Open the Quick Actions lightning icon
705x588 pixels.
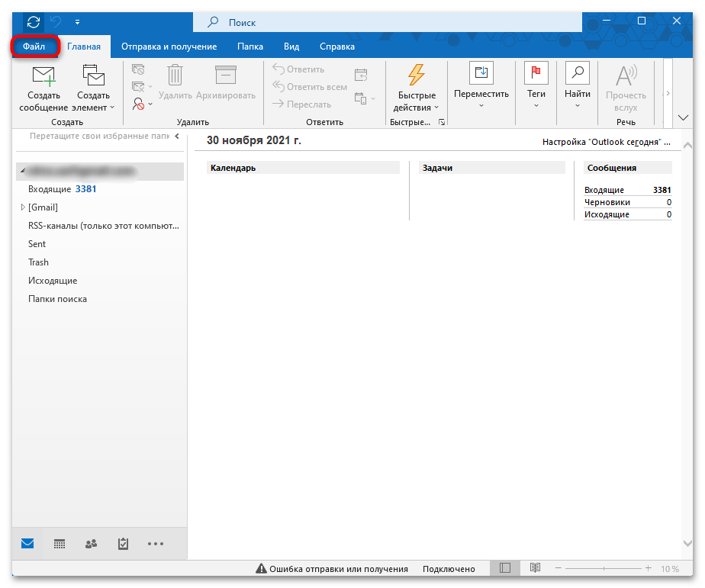[x=417, y=76]
